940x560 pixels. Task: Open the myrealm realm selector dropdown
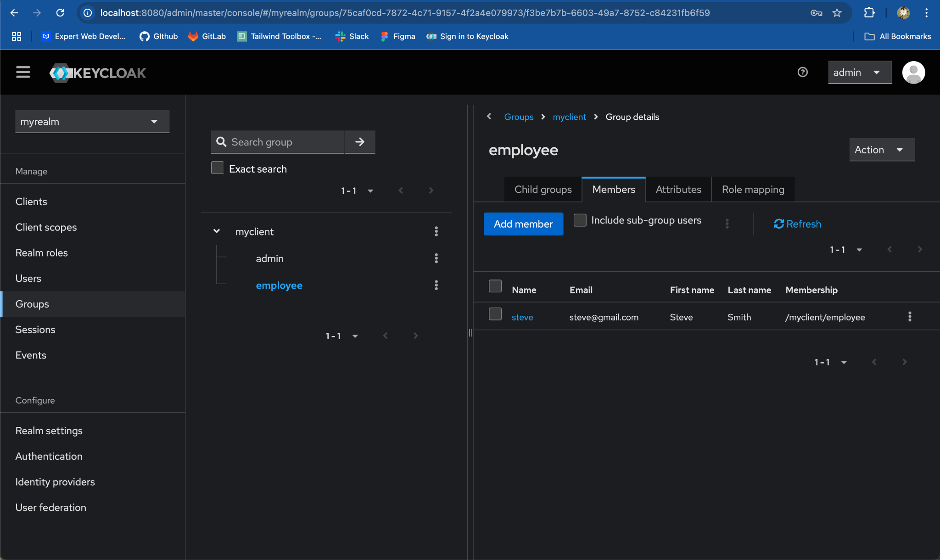tap(92, 122)
